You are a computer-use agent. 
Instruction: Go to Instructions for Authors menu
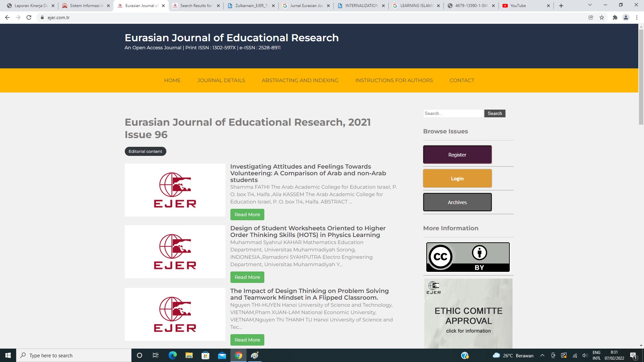pos(394,80)
